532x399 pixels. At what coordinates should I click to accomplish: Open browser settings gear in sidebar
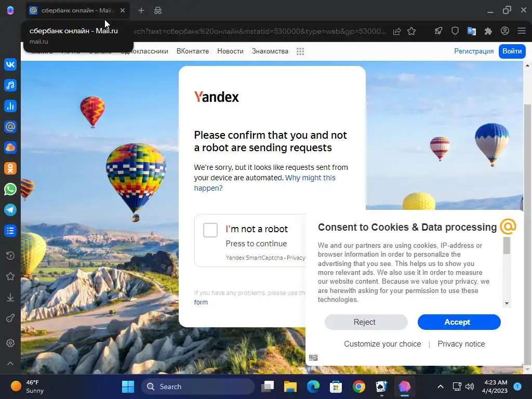[10, 343]
